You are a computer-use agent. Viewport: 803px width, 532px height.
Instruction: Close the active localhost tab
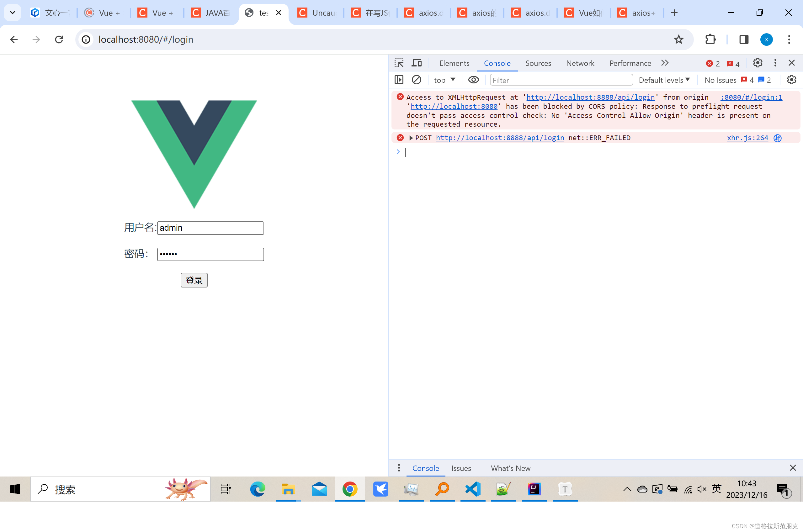[x=278, y=13]
